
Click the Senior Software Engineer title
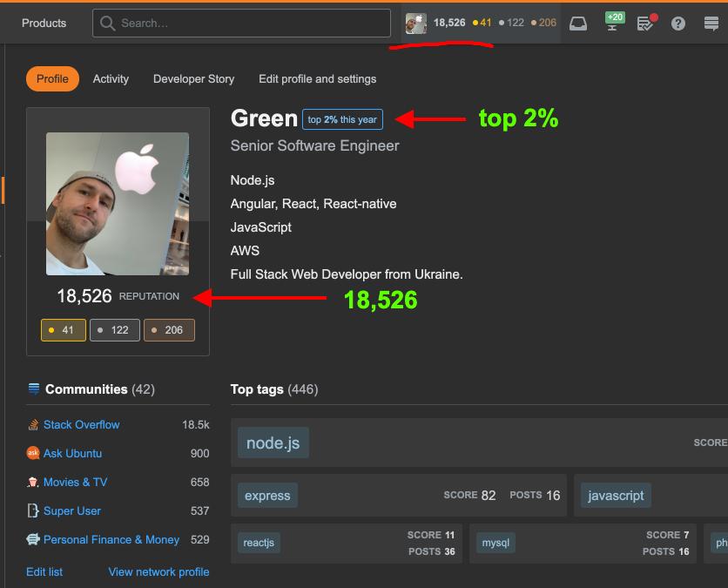click(x=314, y=145)
